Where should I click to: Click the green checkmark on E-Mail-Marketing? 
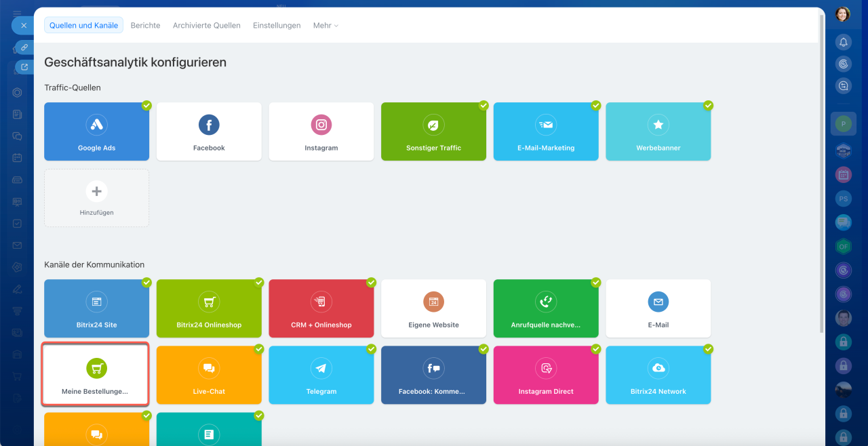tap(596, 106)
